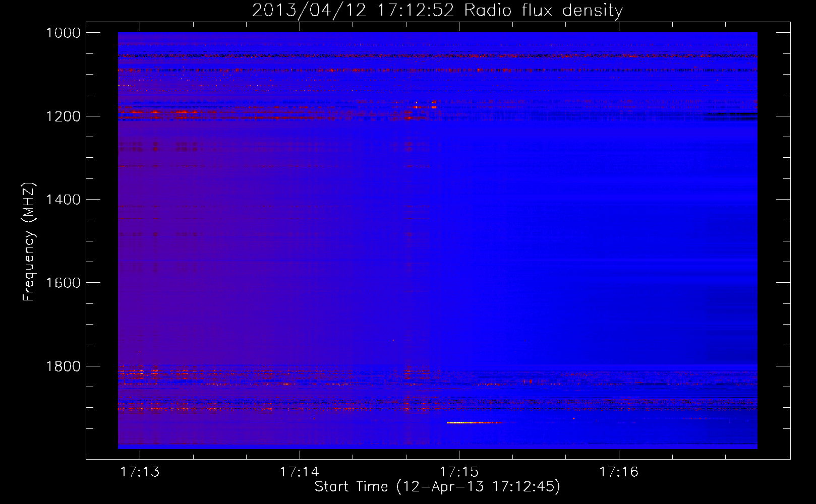Click the 'Frequency (MHZ)' axis title
Viewport: 816px width, 504px height.
(x=29, y=242)
